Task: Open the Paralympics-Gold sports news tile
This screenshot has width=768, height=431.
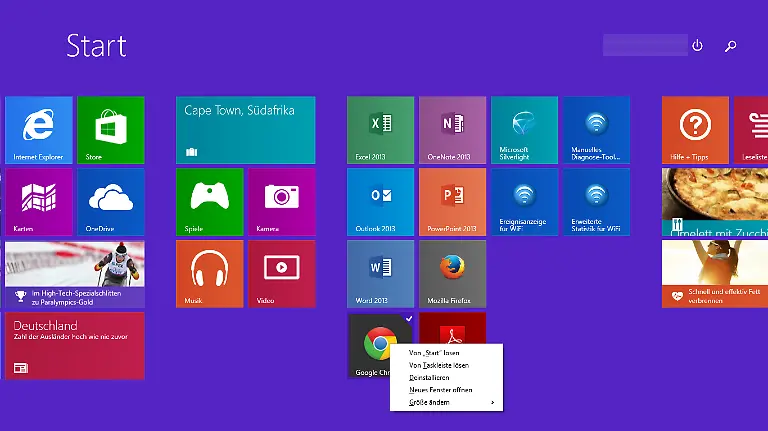Action: click(x=75, y=274)
